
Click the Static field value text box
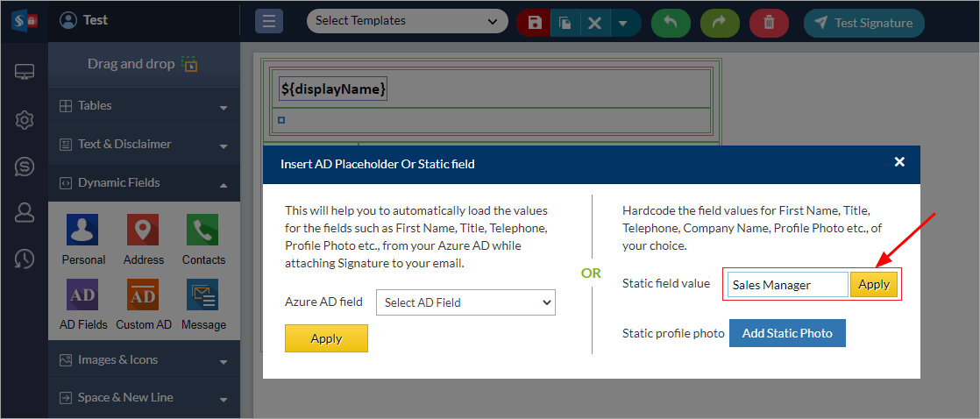point(787,285)
